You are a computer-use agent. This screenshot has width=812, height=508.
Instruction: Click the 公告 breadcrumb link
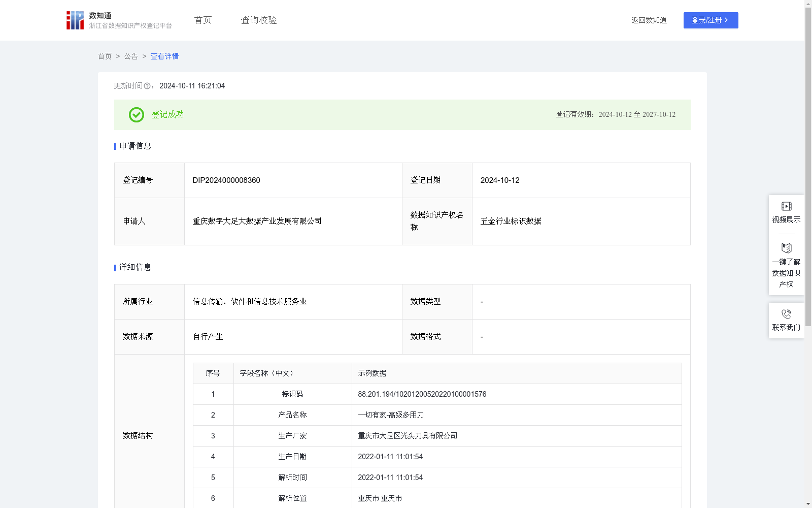[x=131, y=56]
